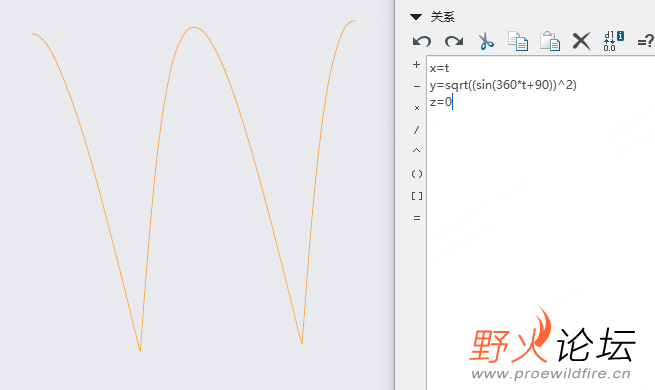Viewport: 655px width, 390px height.
Task: Insert parentheses from the operator column
Action: [x=417, y=174]
